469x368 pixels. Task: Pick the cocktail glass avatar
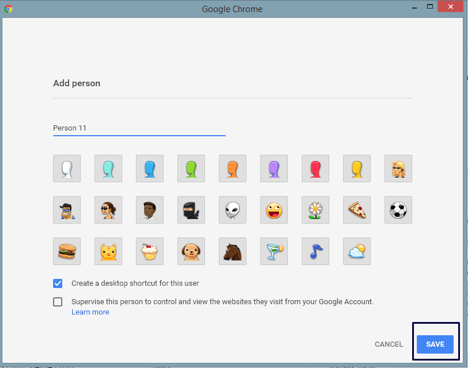pyautogui.click(x=274, y=251)
